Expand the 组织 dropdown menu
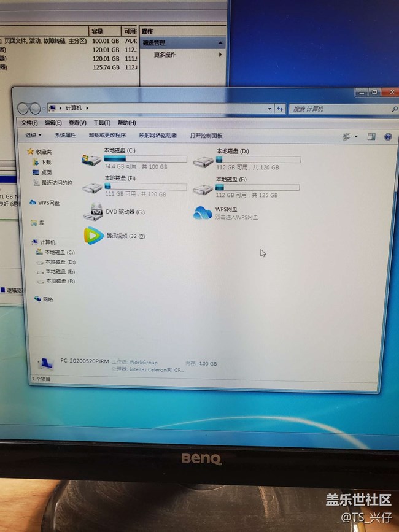This screenshot has height=532, width=399. (x=33, y=135)
